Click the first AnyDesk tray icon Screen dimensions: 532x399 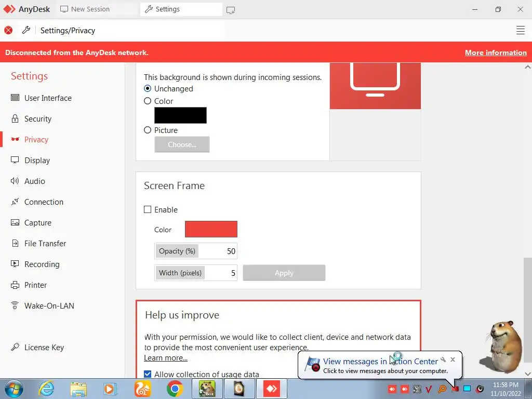(392, 389)
